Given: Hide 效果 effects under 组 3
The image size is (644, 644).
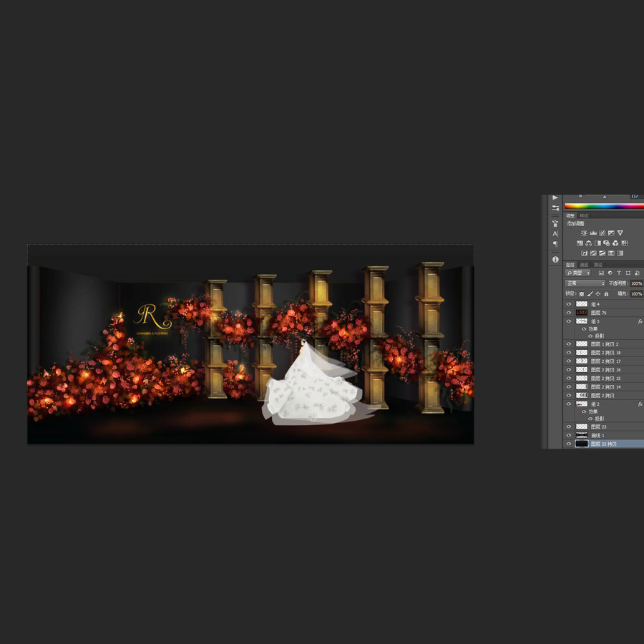Looking at the screenshot, I should click(x=584, y=329).
